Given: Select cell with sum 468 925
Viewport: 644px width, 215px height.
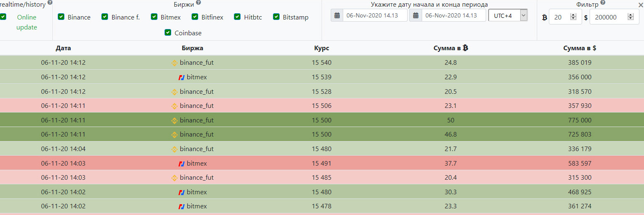Looking at the screenshot, I should tap(580, 192).
